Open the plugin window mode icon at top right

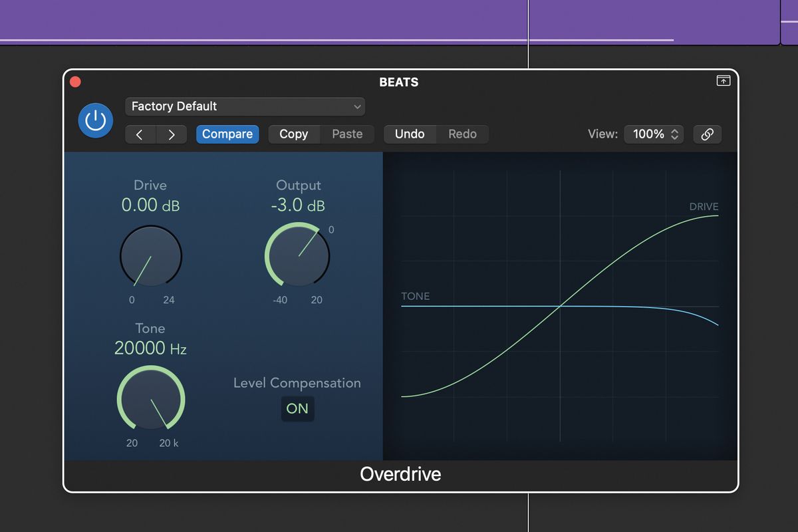[722, 80]
